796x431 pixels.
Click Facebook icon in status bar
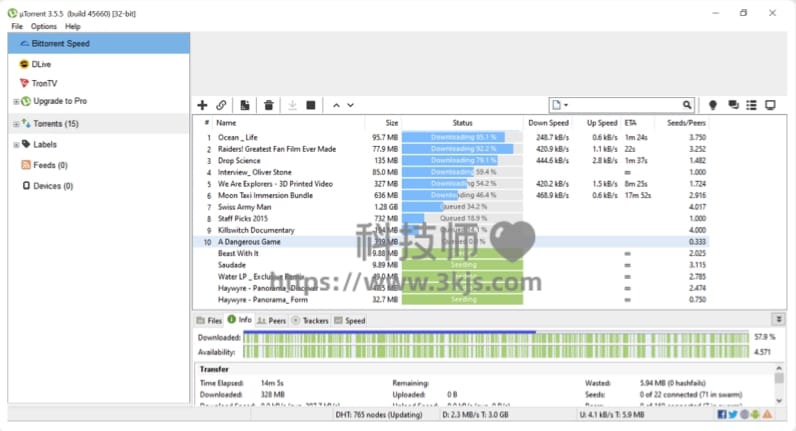[721, 415]
